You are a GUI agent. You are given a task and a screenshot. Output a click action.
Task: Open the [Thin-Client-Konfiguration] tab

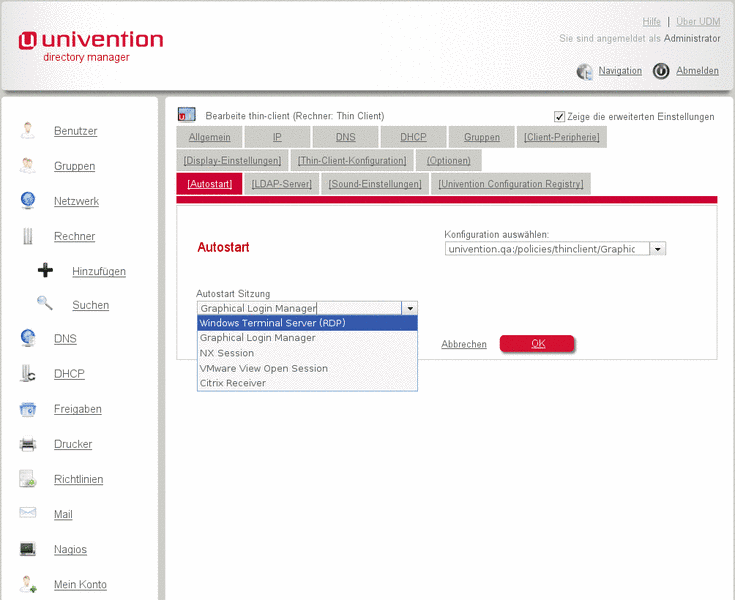pos(352,160)
